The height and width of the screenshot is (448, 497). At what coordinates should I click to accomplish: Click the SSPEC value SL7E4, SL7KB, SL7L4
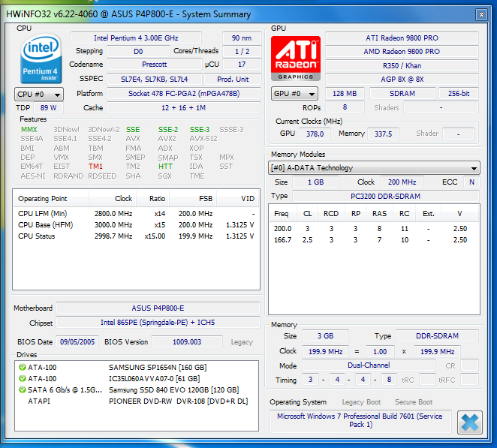click(155, 80)
